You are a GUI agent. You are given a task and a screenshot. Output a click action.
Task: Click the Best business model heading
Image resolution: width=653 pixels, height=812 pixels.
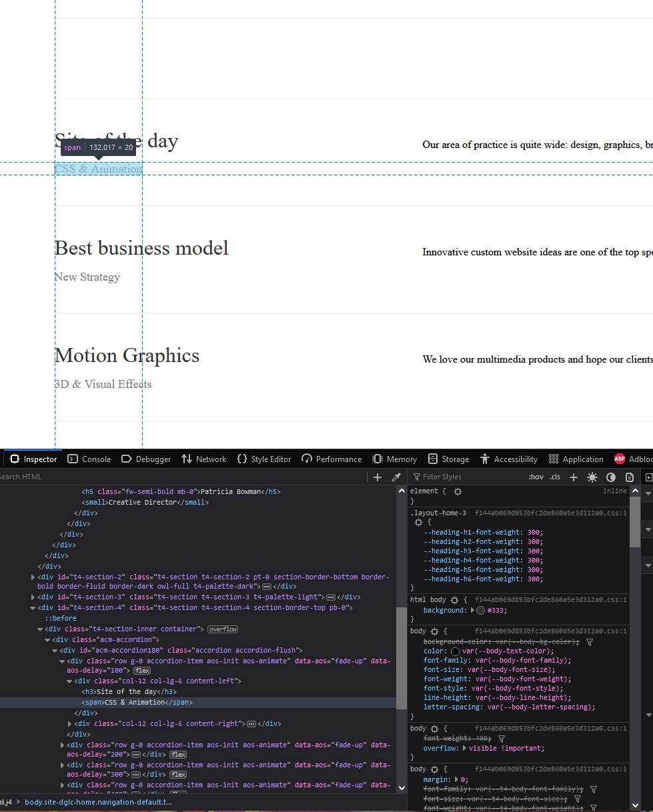click(x=141, y=248)
